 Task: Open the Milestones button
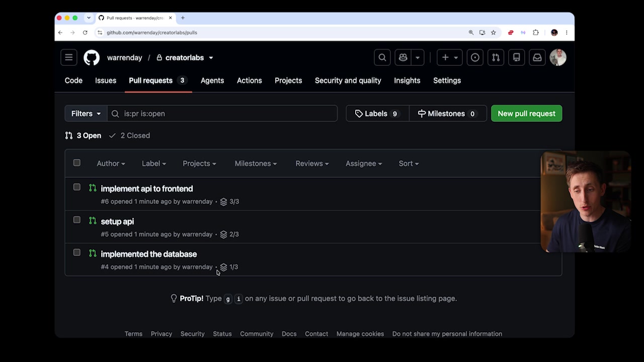(448, 114)
